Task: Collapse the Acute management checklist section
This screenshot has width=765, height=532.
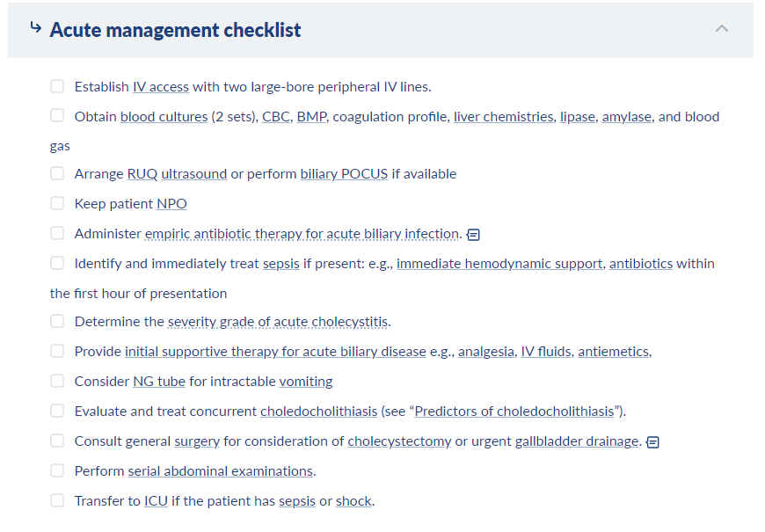Action: tap(722, 28)
